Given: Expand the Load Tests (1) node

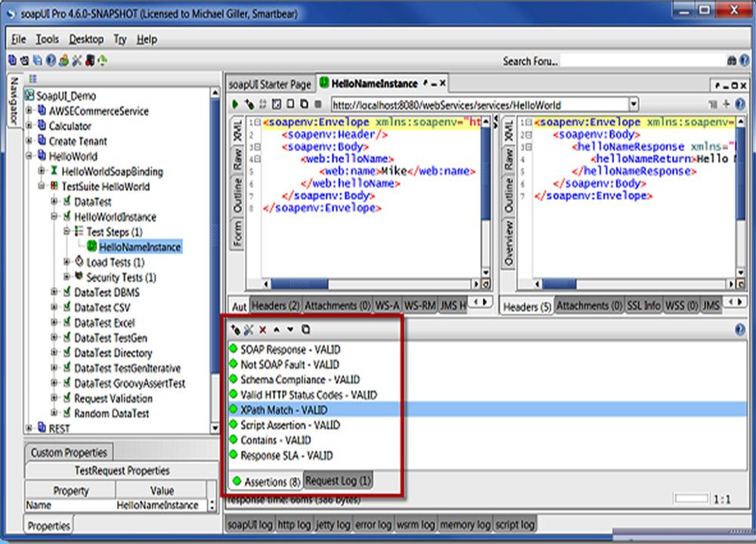Looking at the screenshot, I should 67,261.
